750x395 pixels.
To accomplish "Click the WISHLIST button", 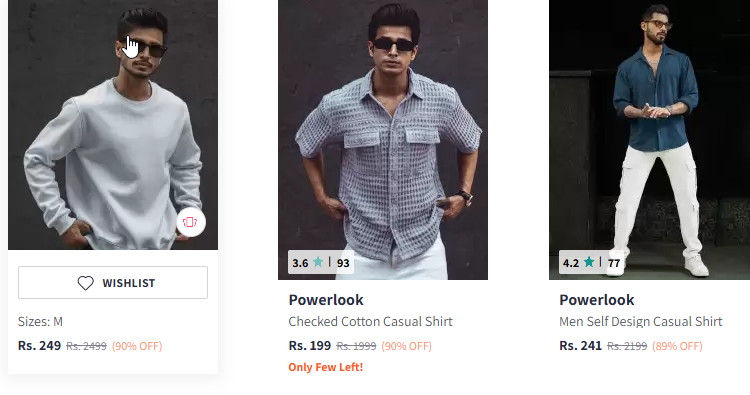I will (113, 283).
